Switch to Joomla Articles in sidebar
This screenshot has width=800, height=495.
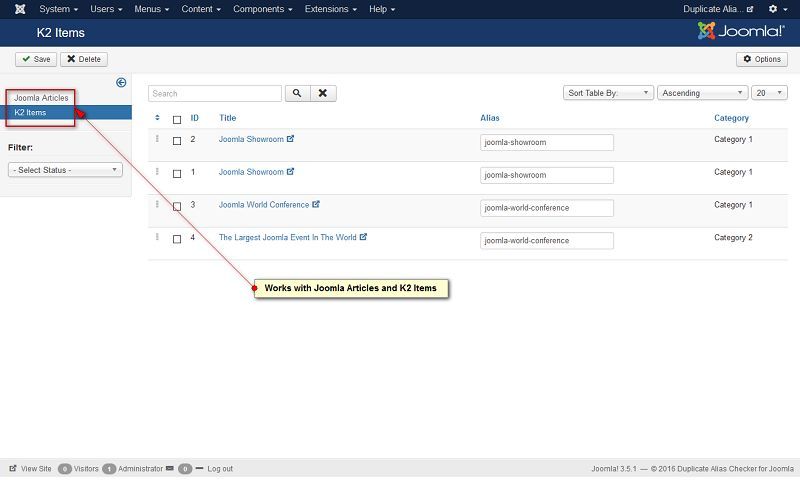coord(41,97)
